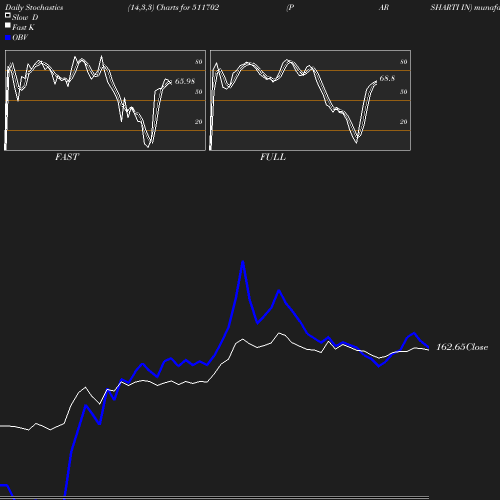
Task: Click the Daily Stochastics title text
Action: click(34, 7)
